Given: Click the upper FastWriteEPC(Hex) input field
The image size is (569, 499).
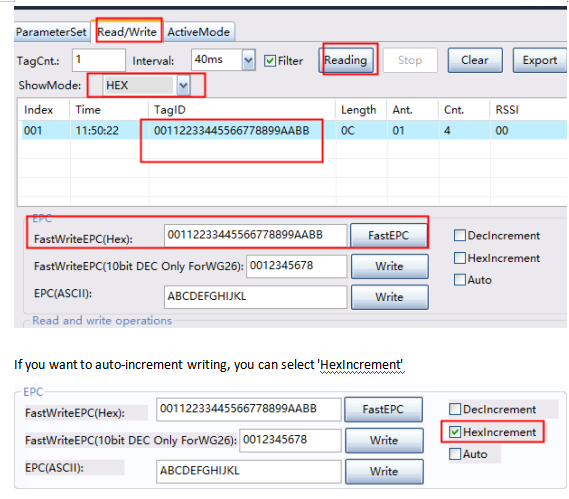Looking at the screenshot, I should click(x=255, y=236).
